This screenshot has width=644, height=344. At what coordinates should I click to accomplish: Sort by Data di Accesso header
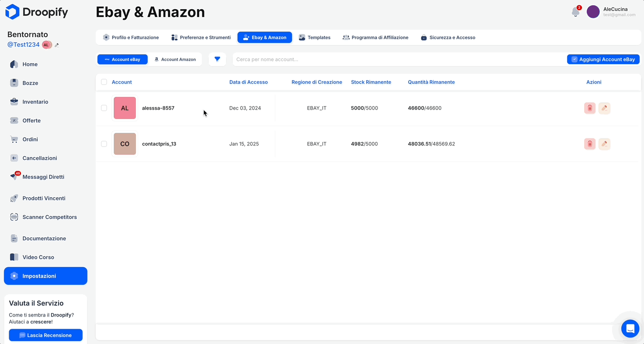(x=249, y=82)
